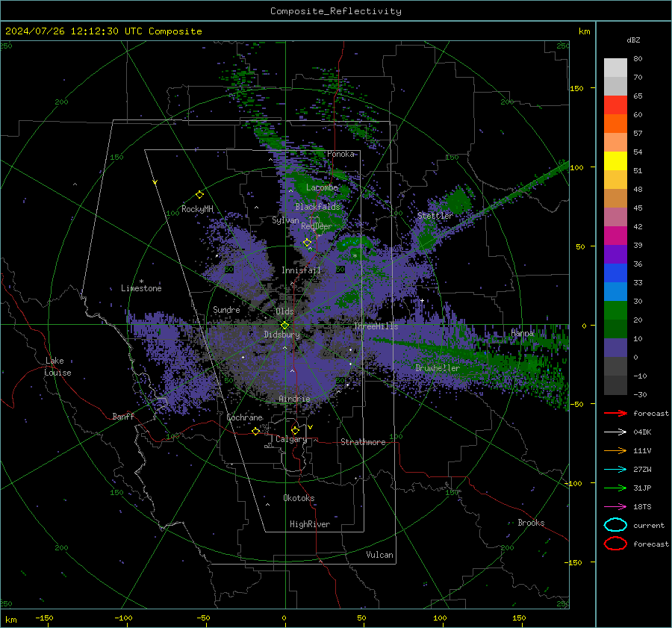Click the Lake Louise label
The width and height of the screenshot is (672, 628).
58,367
